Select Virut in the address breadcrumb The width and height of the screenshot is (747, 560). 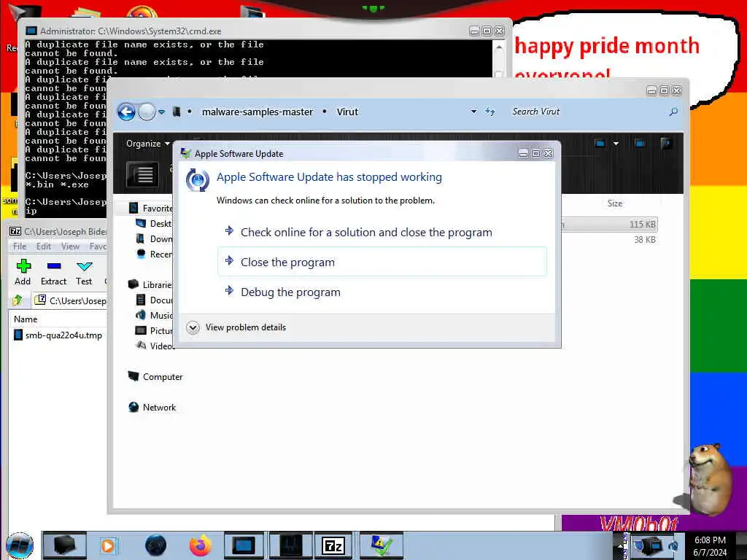tap(347, 112)
